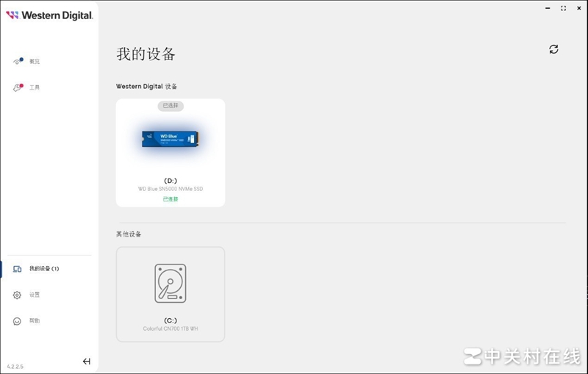Image resolution: width=588 pixels, height=374 pixels.
Task: Click the 我的设备 page heading
Action: (x=146, y=54)
